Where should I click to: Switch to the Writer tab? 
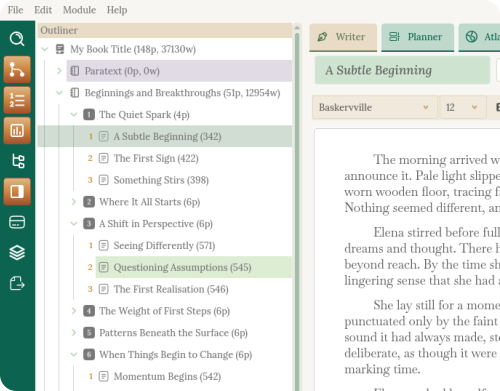[343, 37]
